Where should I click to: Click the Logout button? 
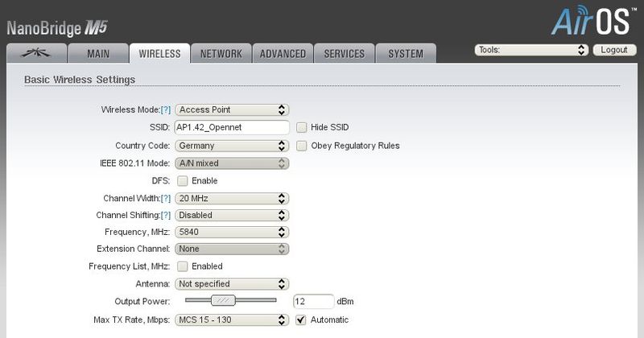pos(614,50)
